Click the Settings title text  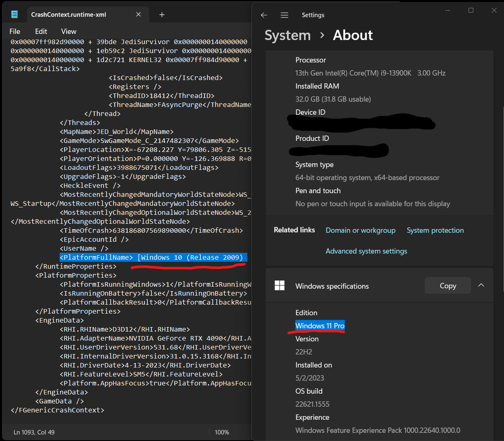coord(313,15)
